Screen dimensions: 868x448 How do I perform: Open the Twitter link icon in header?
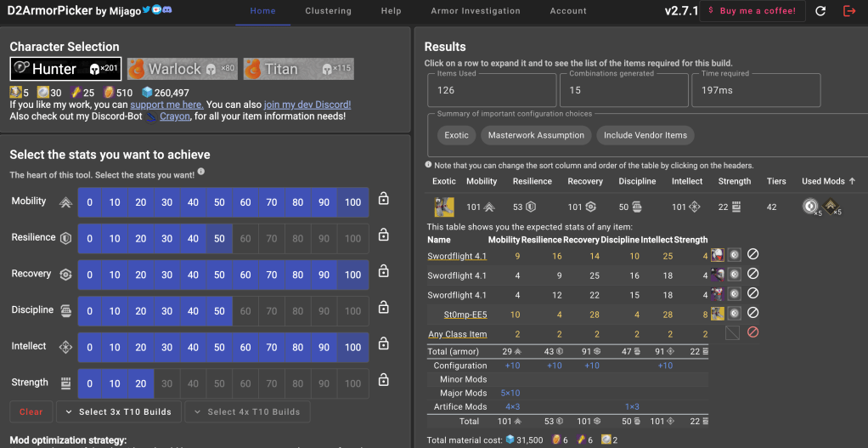(x=145, y=11)
